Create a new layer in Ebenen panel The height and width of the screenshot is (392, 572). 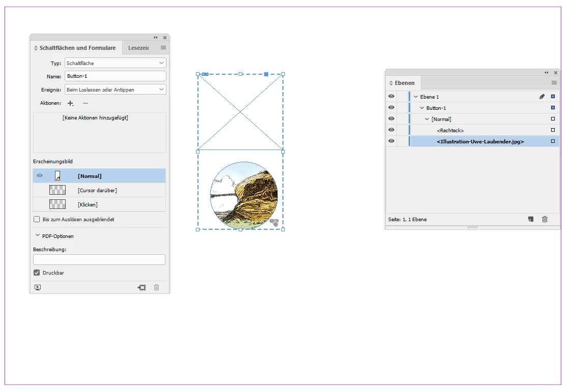tap(531, 219)
